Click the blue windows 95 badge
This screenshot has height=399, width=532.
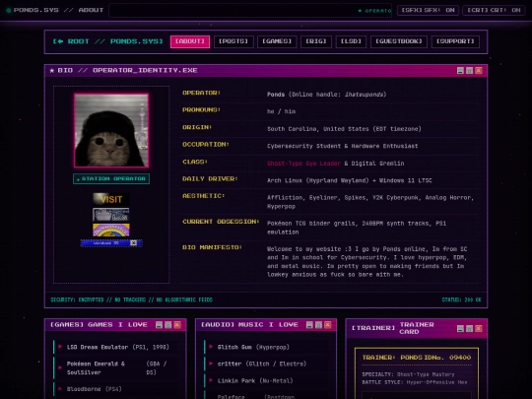[x=111, y=243]
